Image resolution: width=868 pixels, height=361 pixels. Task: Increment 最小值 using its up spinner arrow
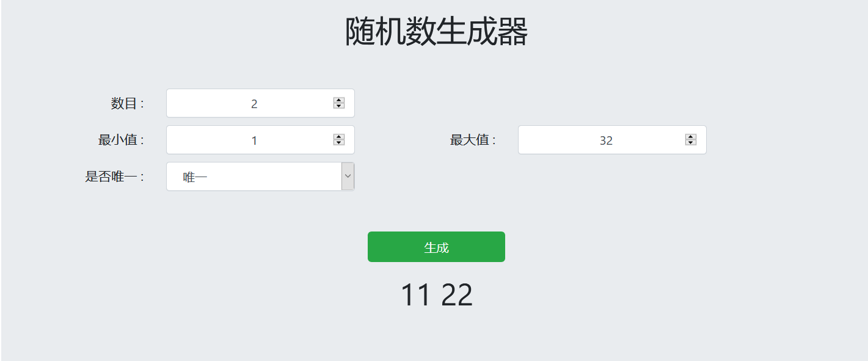[x=339, y=137]
